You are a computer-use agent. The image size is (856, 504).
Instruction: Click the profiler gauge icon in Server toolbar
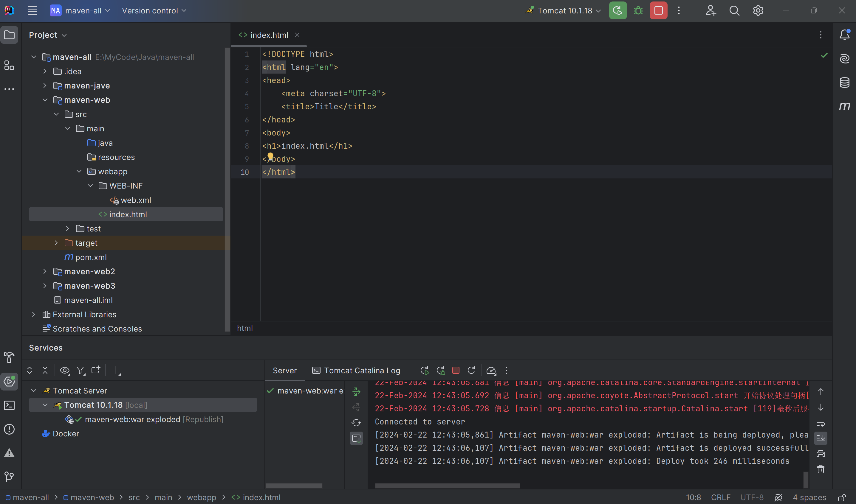click(491, 371)
